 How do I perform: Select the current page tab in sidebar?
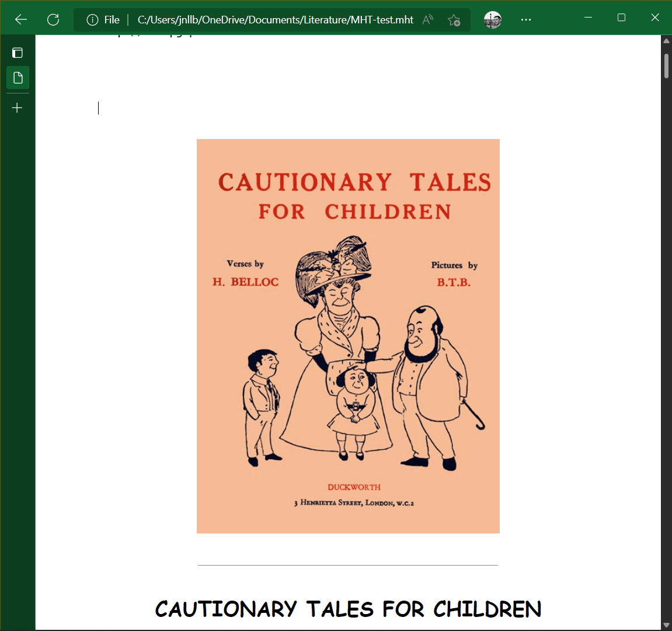point(18,78)
